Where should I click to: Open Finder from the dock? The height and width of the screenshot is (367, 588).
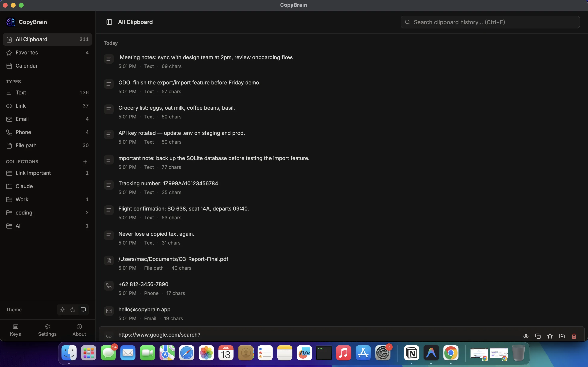[x=69, y=353]
